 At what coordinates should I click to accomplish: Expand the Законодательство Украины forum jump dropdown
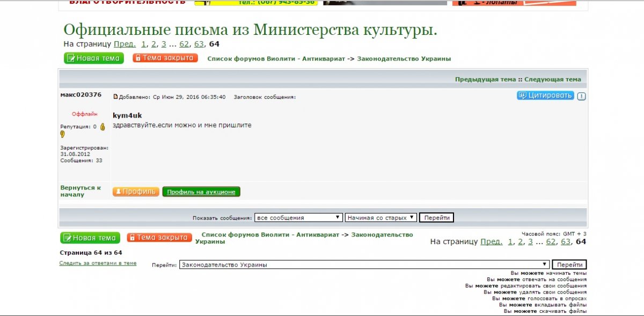click(364, 264)
